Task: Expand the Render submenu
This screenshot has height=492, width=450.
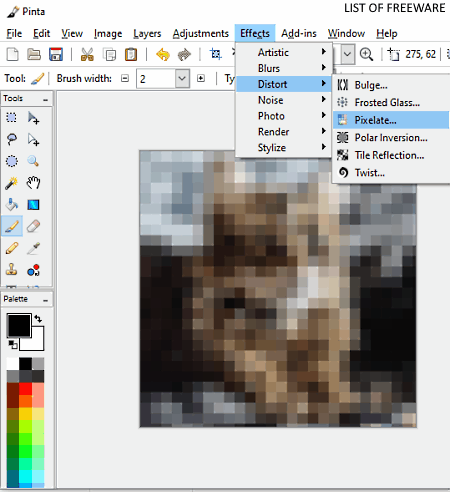Action: tap(284, 132)
